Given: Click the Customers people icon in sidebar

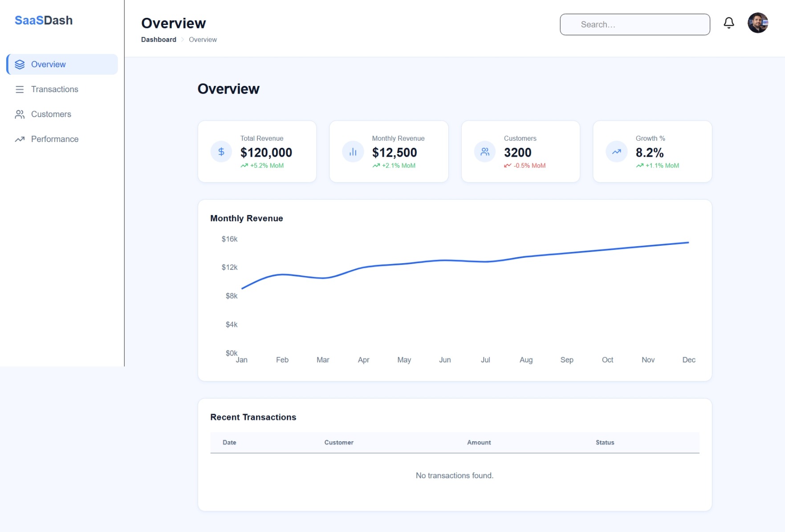Looking at the screenshot, I should tap(20, 114).
